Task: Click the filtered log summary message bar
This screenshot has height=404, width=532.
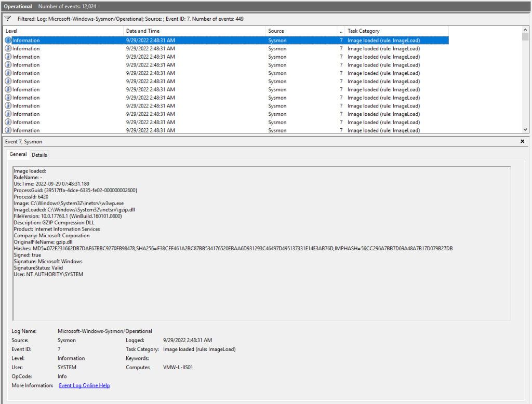Action: coord(156,18)
